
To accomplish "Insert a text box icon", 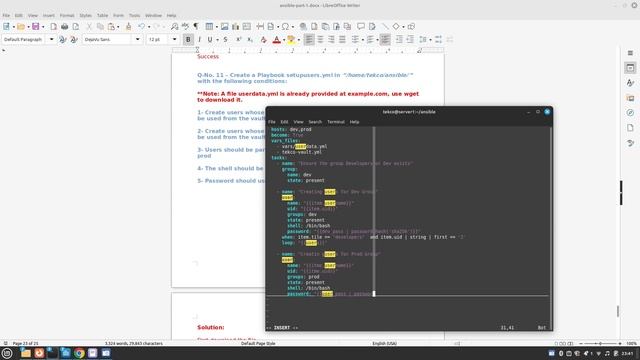I will (247, 27).
